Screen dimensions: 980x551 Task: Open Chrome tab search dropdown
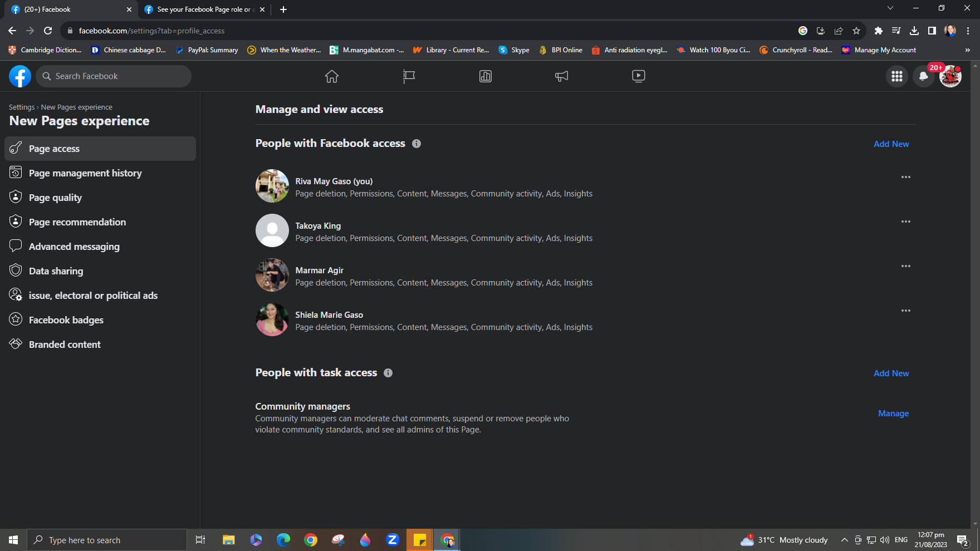pyautogui.click(x=890, y=8)
